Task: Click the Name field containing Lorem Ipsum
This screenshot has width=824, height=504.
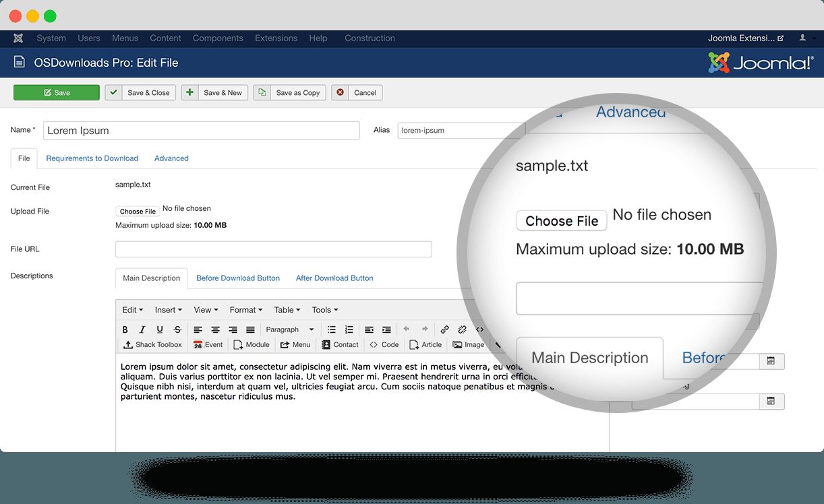Action: (x=202, y=131)
